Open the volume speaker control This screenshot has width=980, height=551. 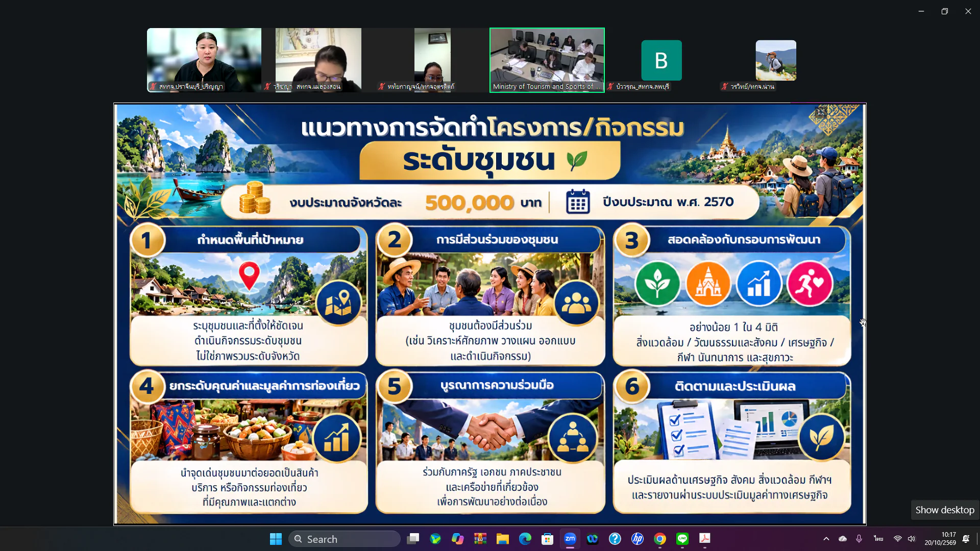[x=912, y=539]
